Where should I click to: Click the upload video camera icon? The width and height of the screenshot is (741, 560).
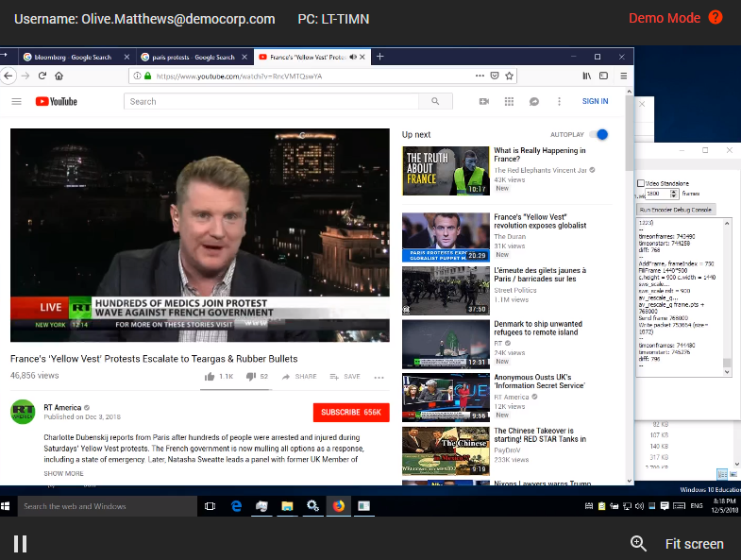pos(484,101)
